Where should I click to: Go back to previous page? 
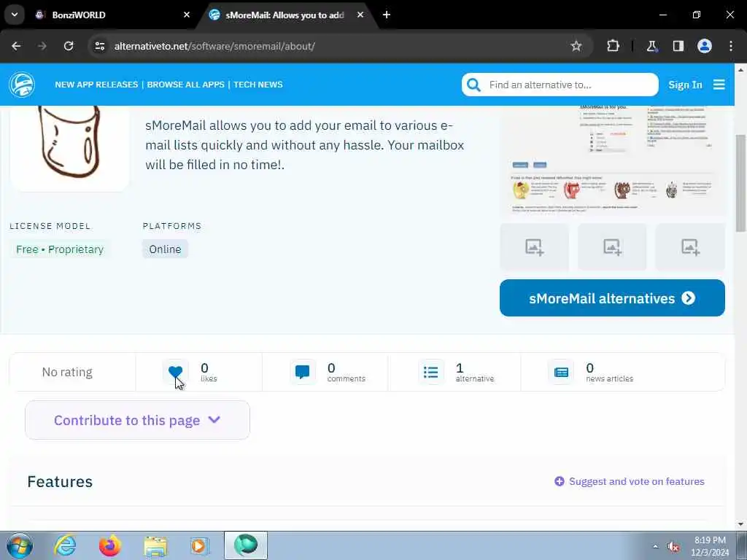16,46
